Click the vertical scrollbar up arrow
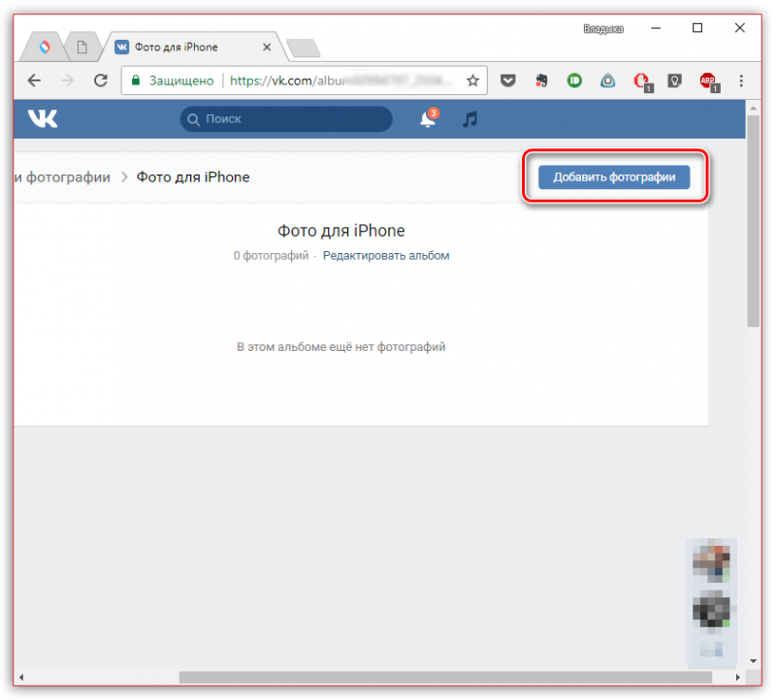Viewport: 776px width, 700px height. coord(753,108)
